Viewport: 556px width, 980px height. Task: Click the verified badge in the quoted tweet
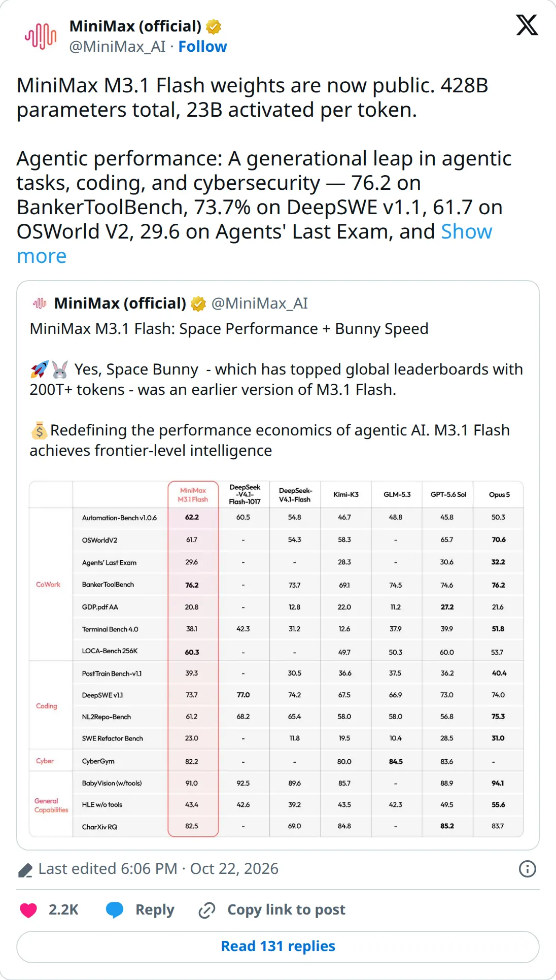tap(198, 303)
